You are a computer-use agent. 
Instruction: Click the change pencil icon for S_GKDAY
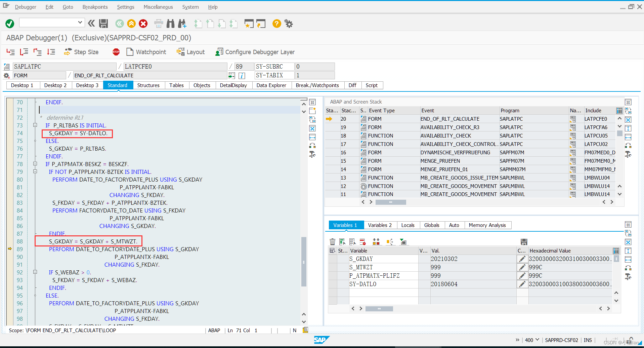522,259
